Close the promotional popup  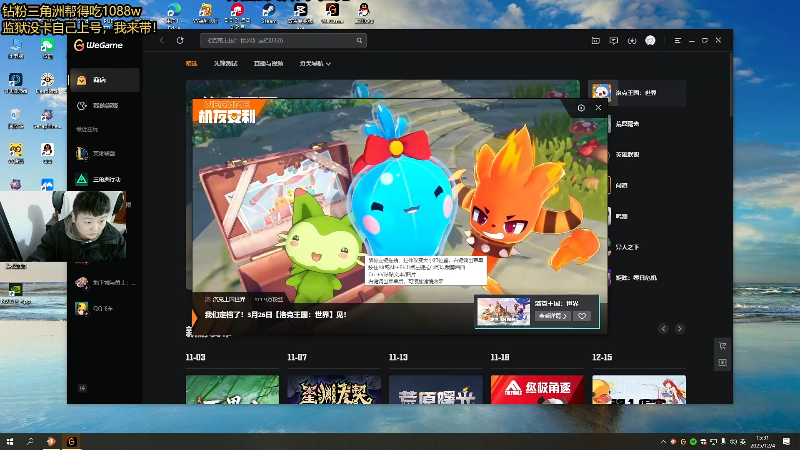(598, 108)
